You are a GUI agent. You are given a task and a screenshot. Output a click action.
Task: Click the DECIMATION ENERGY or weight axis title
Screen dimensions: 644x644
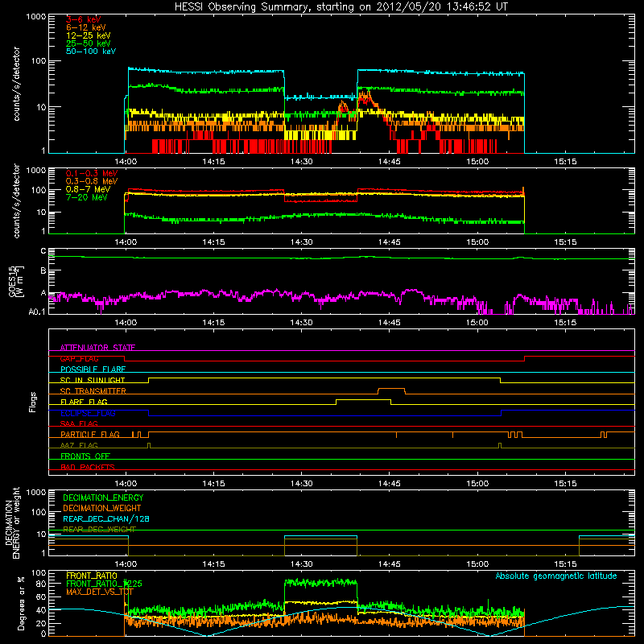[x=12, y=522]
